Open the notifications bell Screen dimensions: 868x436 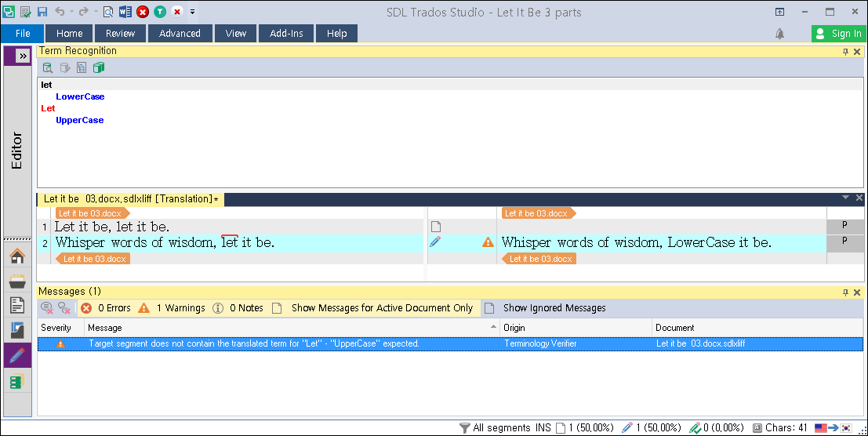[x=779, y=34]
